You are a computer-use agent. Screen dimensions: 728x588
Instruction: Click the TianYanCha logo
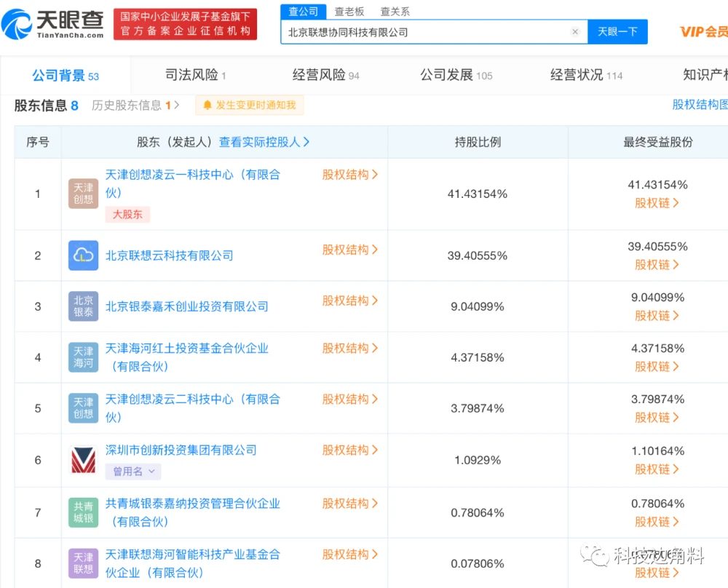(x=52, y=24)
